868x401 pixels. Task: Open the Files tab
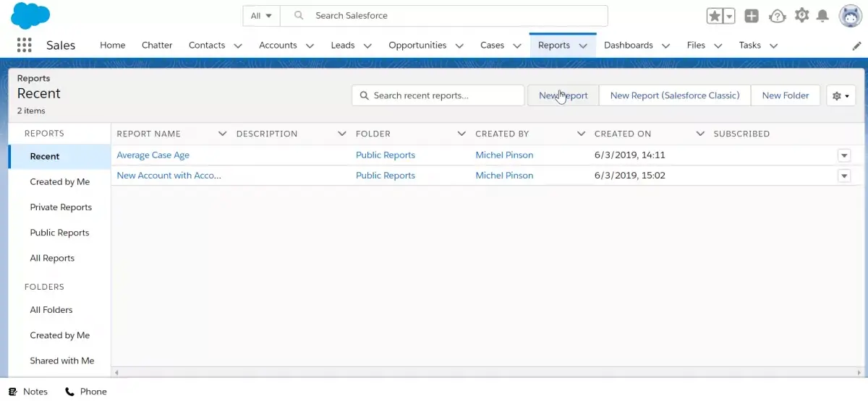click(696, 45)
